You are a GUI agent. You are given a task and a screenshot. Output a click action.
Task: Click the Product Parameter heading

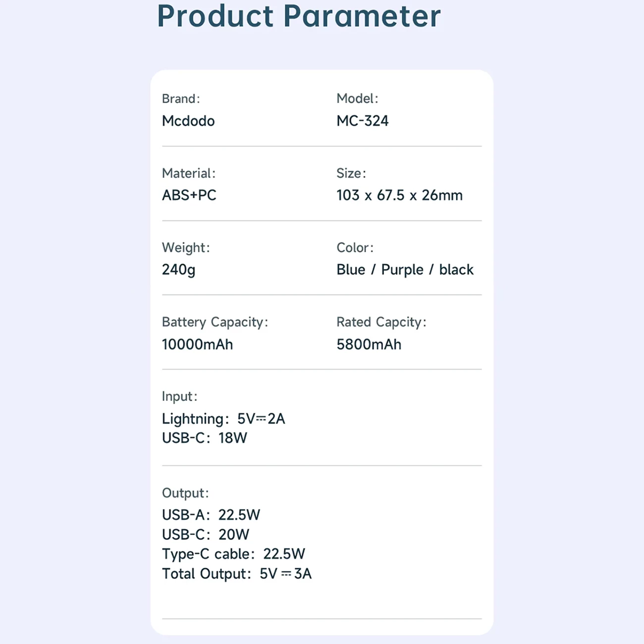[x=299, y=16]
